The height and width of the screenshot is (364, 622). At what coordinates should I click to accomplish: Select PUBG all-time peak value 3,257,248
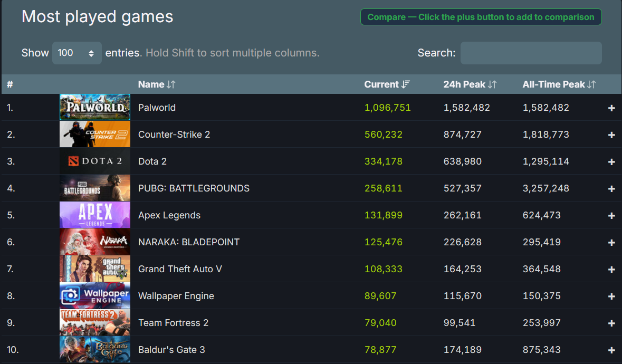click(x=546, y=188)
